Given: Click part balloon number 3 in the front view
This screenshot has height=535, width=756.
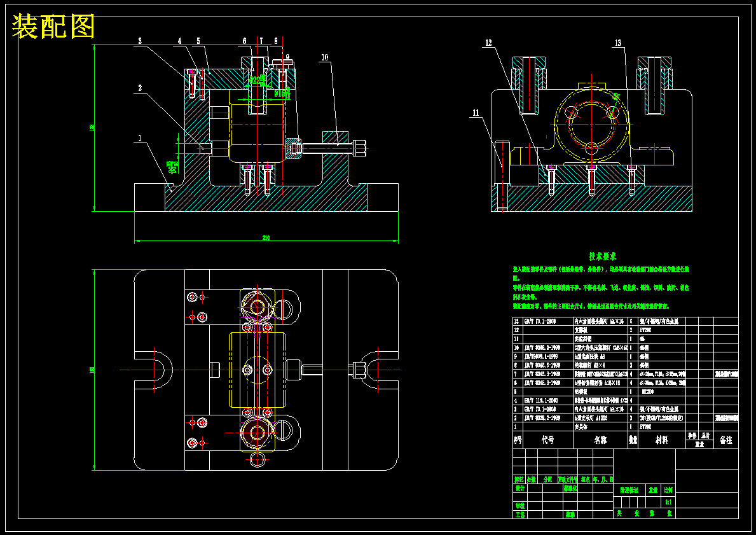Looking at the screenshot, I should (141, 41).
